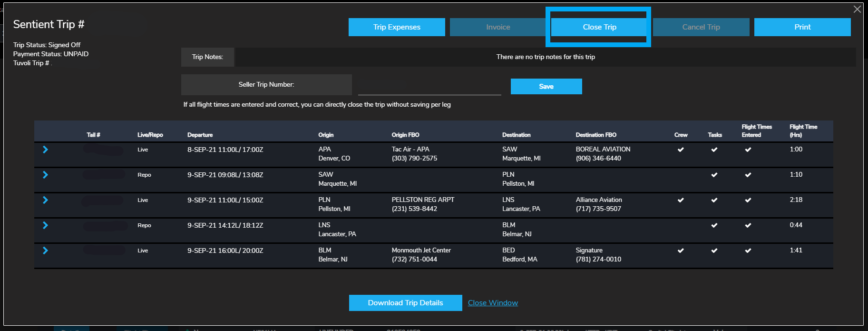
Task: Click the Print button
Action: click(802, 27)
